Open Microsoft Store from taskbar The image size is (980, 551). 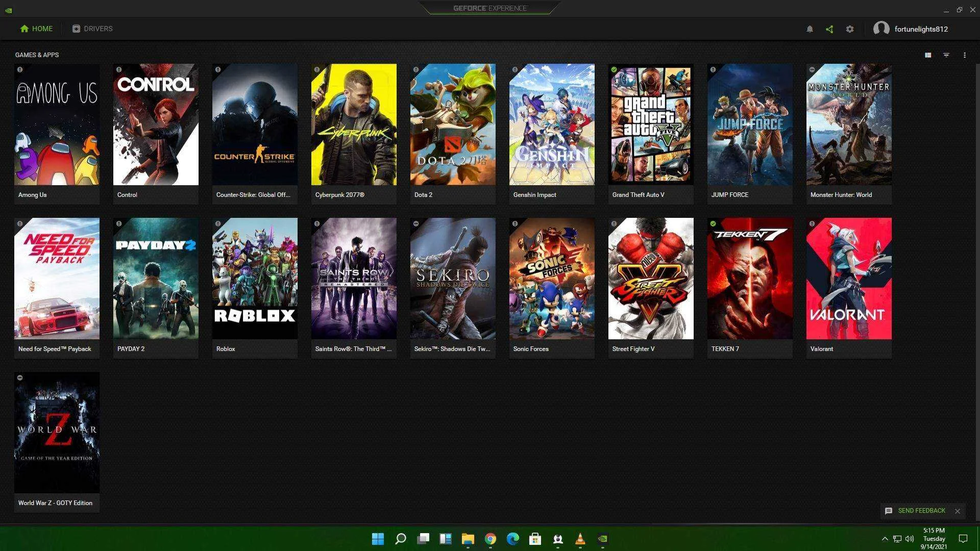point(535,539)
